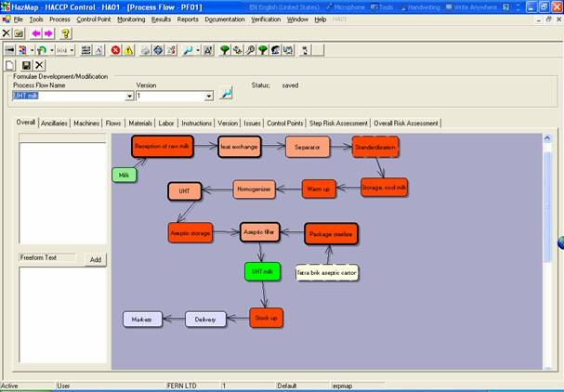Image resolution: width=564 pixels, height=392 pixels.
Task: Open the Version dropdown list
Action: click(209, 96)
